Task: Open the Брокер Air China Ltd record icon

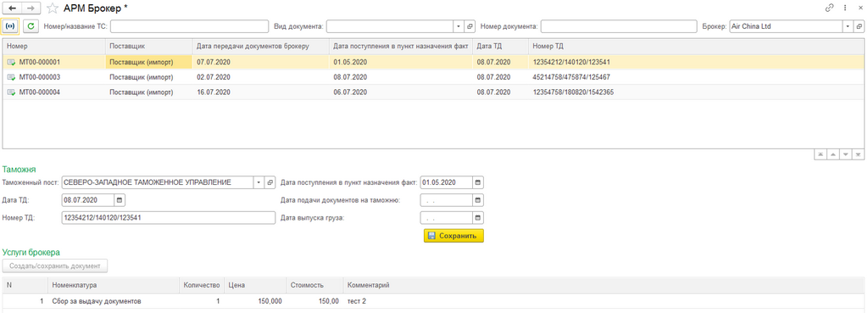Action: pyautogui.click(x=860, y=26)
